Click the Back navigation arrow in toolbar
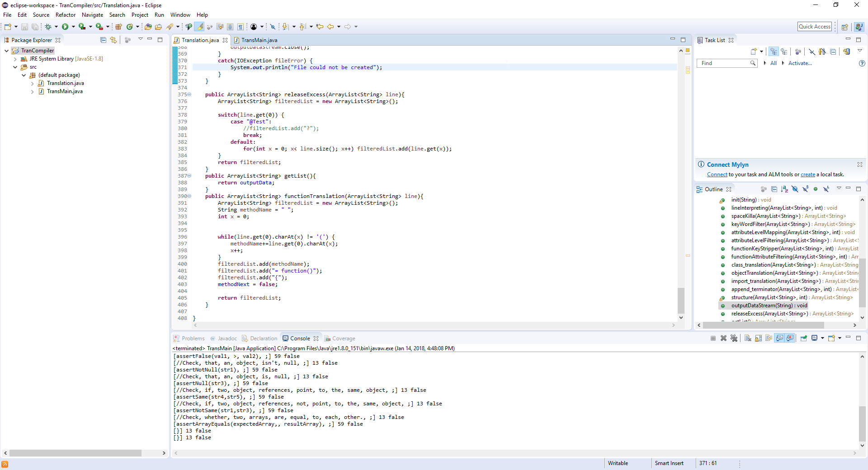Screen dimensions: 868x470 click(x=330, y=27)
